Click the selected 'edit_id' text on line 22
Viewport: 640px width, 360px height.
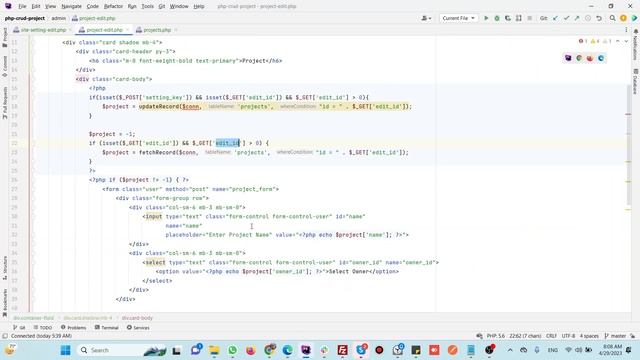click(x=228, y=143)
